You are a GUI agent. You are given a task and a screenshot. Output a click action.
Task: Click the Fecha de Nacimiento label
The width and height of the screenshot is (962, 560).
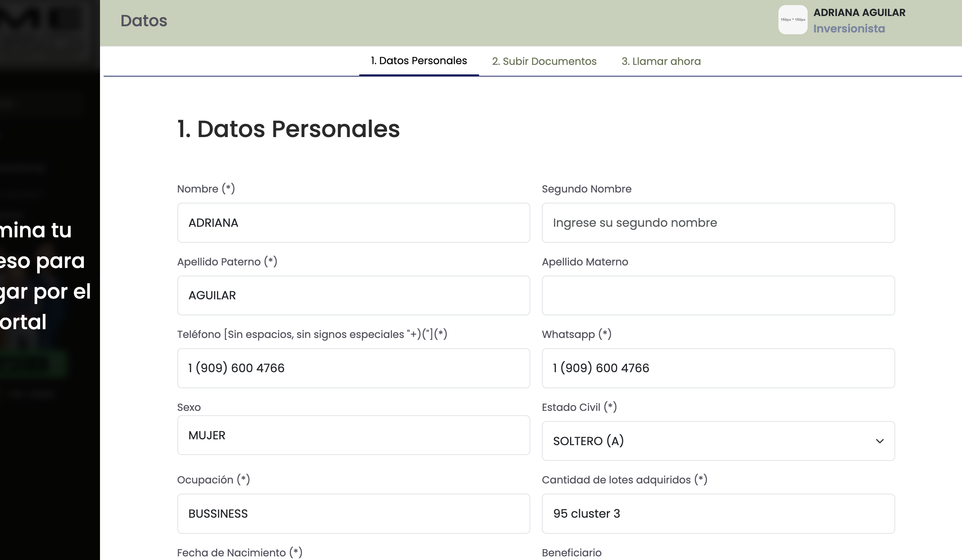click(x=239, y=552)
